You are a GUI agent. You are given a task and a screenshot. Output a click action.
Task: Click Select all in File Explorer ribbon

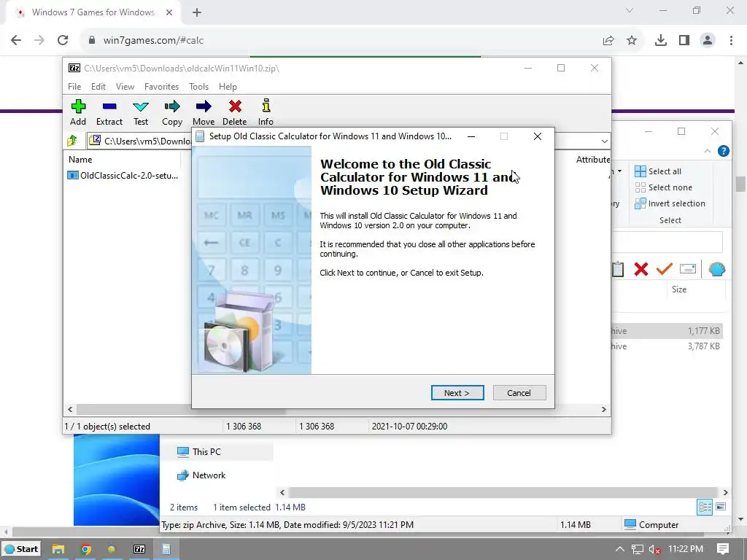tap(658, 171)
